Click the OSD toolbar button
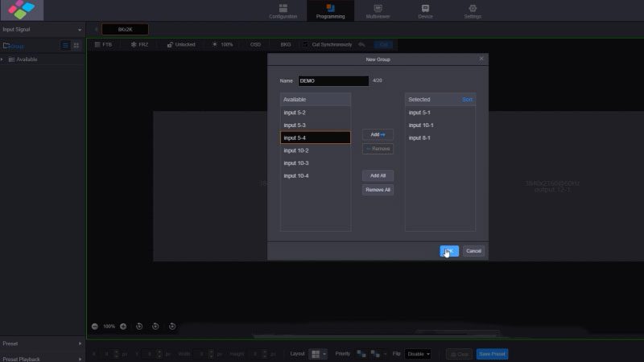 255,44
